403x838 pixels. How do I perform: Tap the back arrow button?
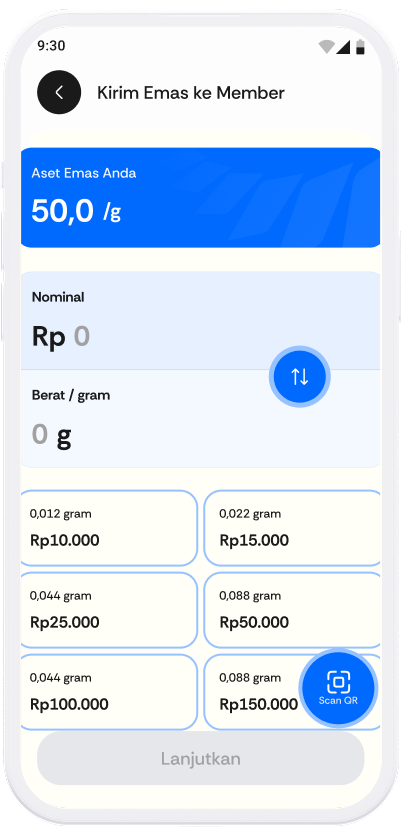[59, 92]
